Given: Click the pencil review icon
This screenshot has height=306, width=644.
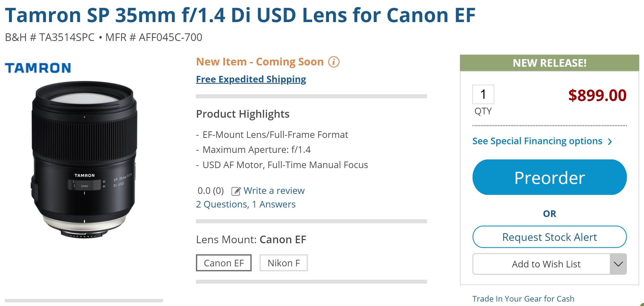Looking at the screenshot, I should point(236,191).
